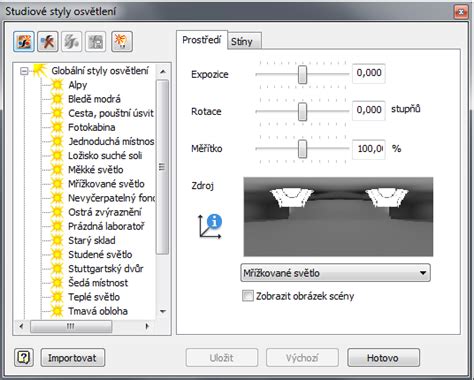Select the Alpy lighting style
The height and width of the screenshot is (380, 474).
pyautogui.click(x=78, y=85)
